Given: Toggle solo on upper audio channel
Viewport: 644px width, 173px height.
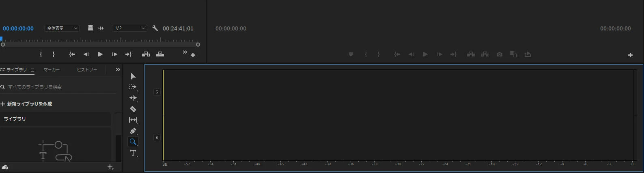Looking at the screenshot, I should [157, 92].
